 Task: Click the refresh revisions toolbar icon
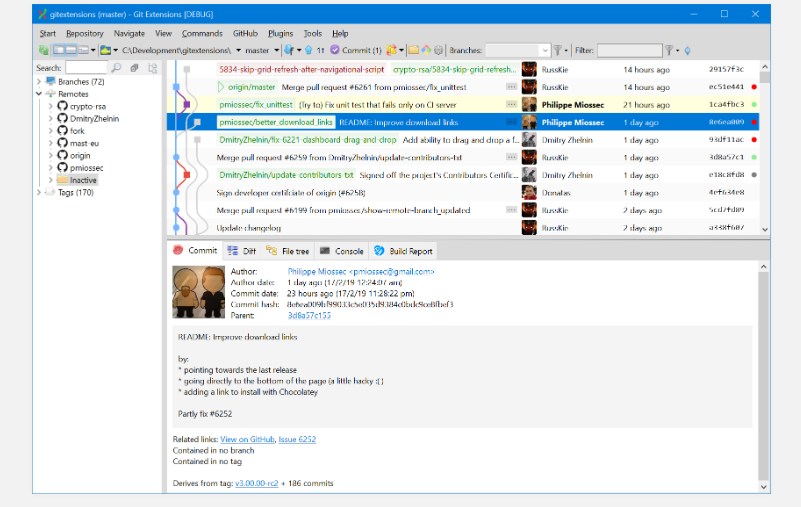tap(44, 50)
